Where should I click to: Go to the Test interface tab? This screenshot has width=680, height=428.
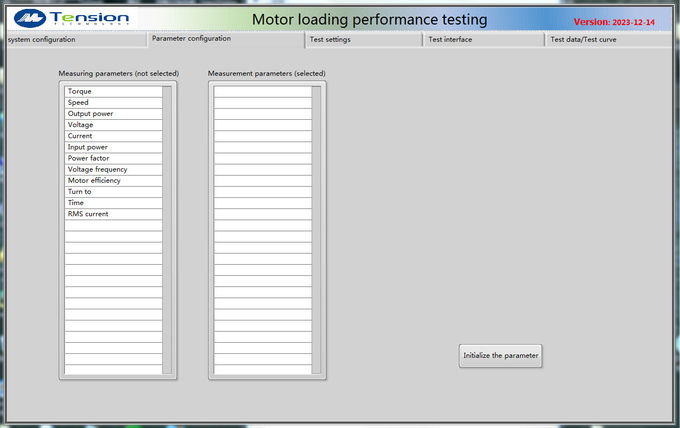coord(450,40)
